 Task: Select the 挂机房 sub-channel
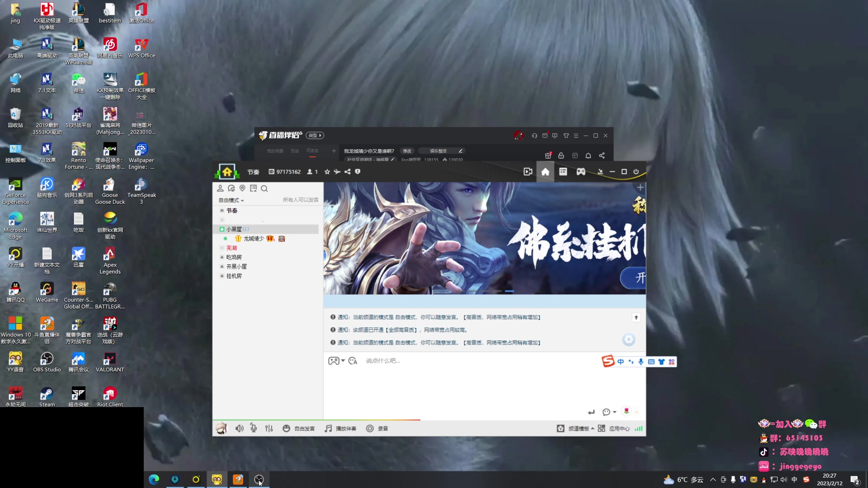click(x=234, y=276)
